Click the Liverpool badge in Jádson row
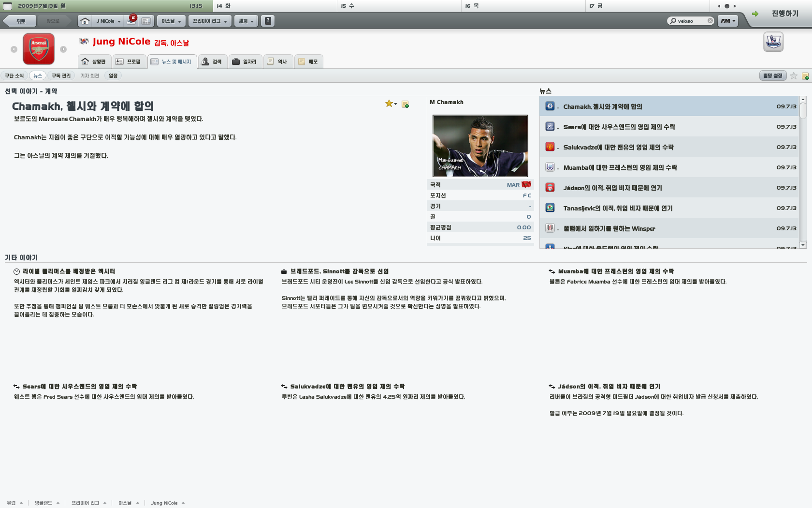This screenshot has width=812, height=508. 550,188
